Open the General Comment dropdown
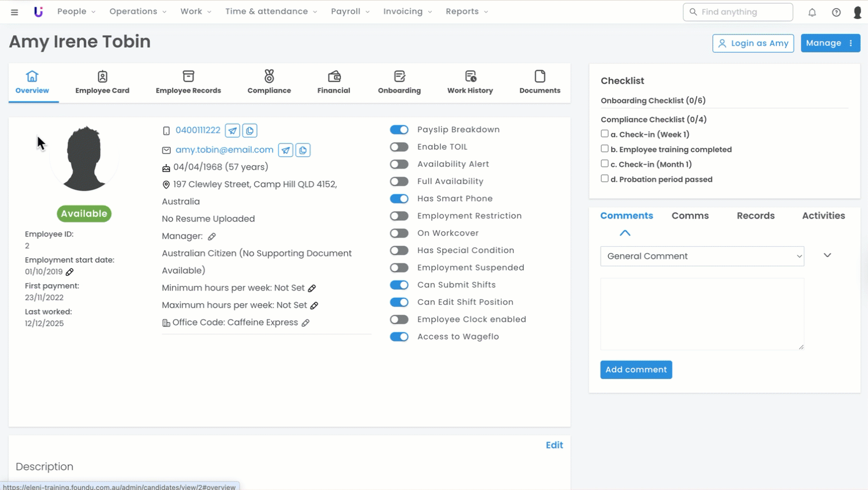The image size is (868, 490). [x=702, y=257]
